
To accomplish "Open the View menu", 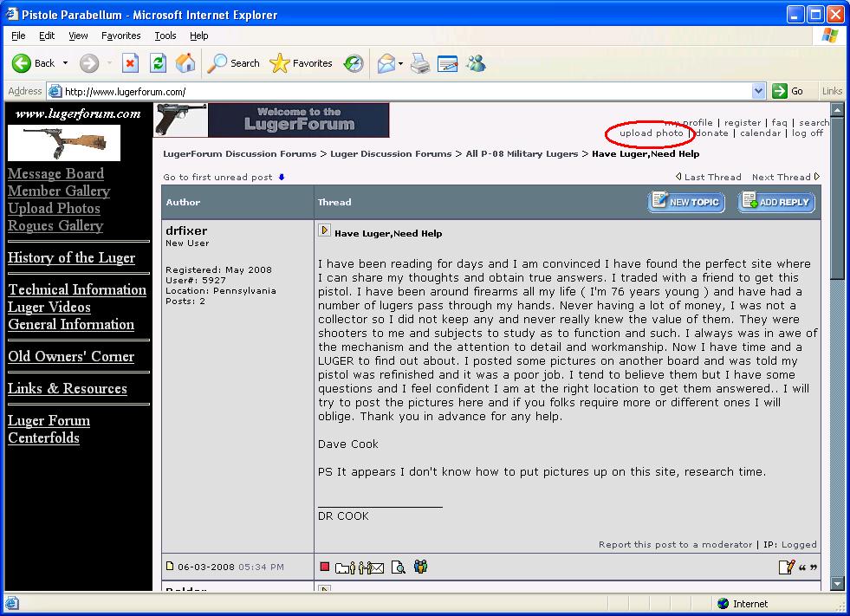I will click(78, 36).
